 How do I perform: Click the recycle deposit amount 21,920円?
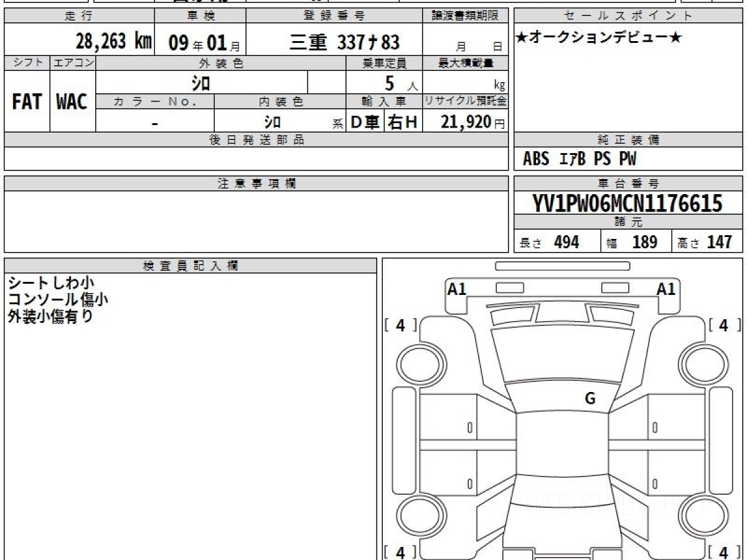pos(472,122)
